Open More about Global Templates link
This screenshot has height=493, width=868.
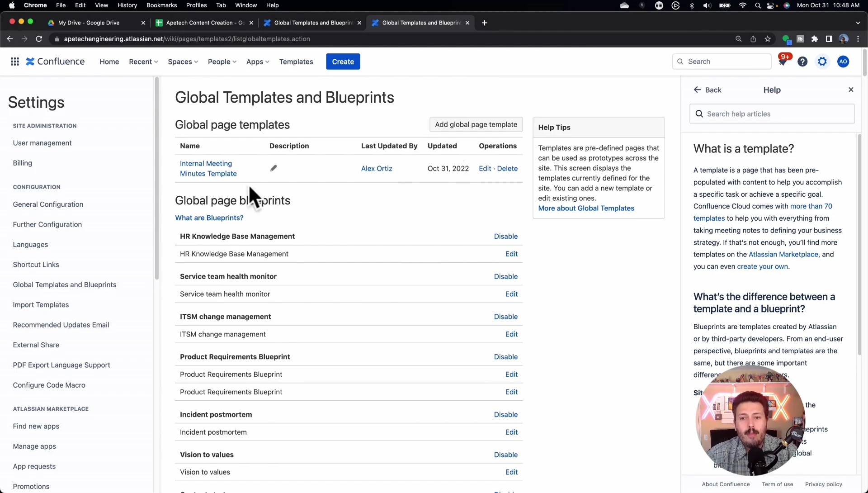[x=586, y=208]
